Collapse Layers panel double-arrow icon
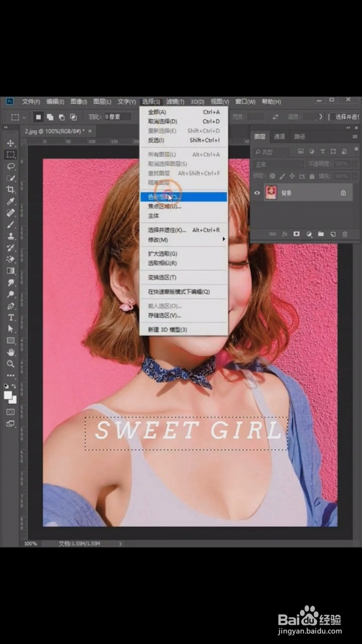The width and height of the screenshot is (362, 644). pos(348,128)
